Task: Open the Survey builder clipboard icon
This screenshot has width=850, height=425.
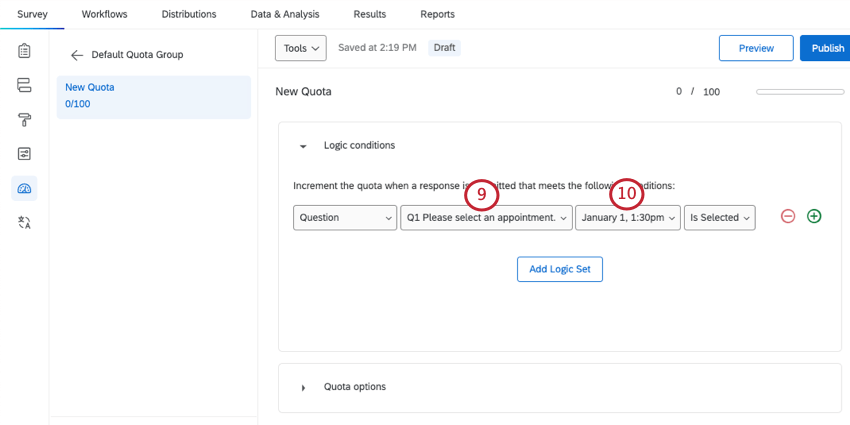Action: (25, 51)
